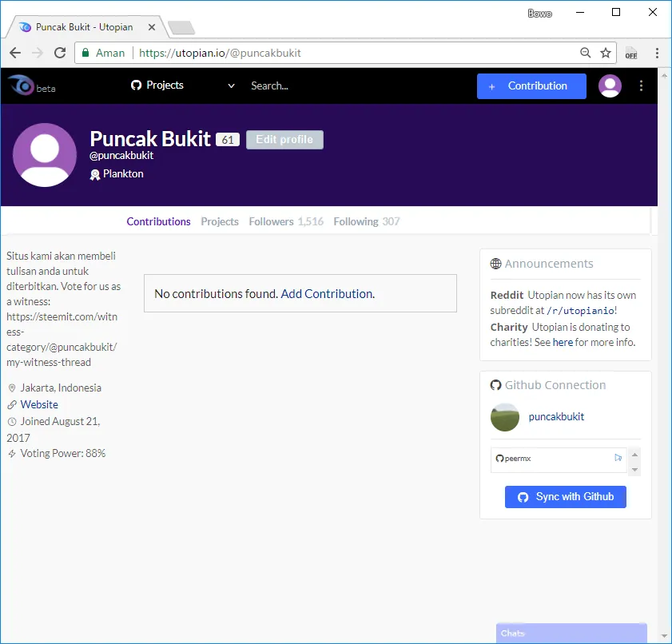Image resolution: width=672 pixels, height=644 pixels.
Task: Click the page scrollbar up arrow
Action: click(x=664, y=76)
